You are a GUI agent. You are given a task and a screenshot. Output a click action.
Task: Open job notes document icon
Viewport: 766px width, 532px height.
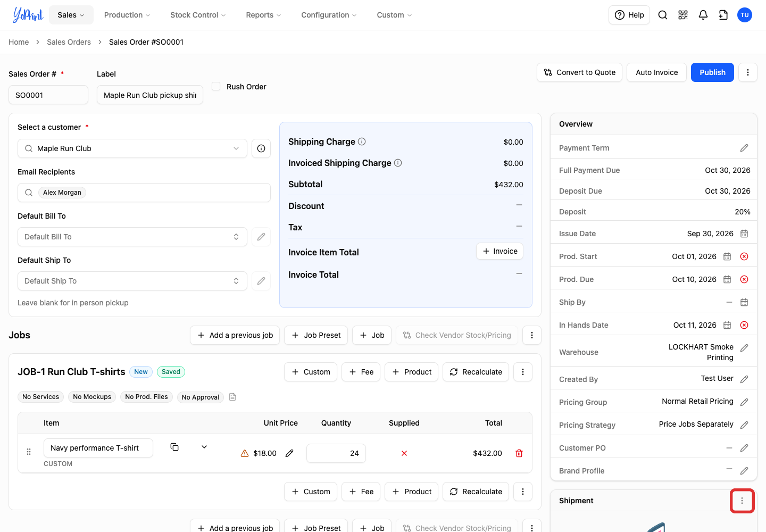click(232, 397)
